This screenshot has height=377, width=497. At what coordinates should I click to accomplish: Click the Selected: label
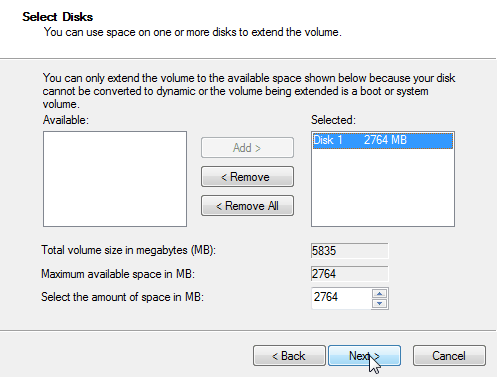coord(333,120)
